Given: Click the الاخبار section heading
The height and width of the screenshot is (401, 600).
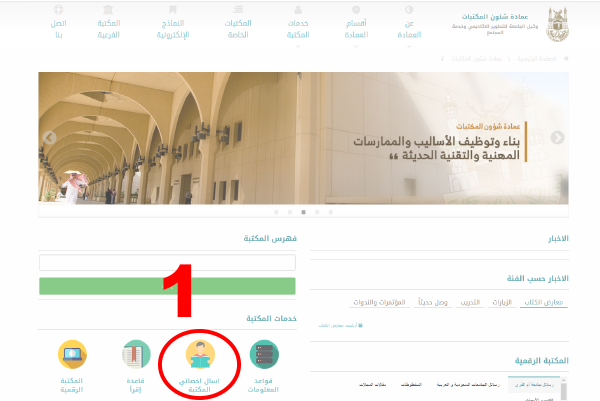Looking at the screenshot, I should [x=558, y=239].
